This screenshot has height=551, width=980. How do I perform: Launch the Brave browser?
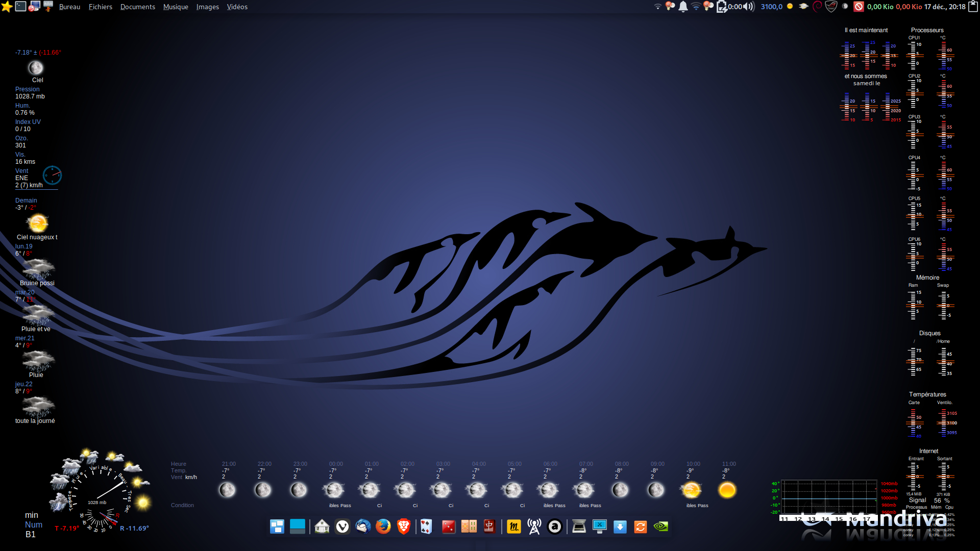coord(403,526)
